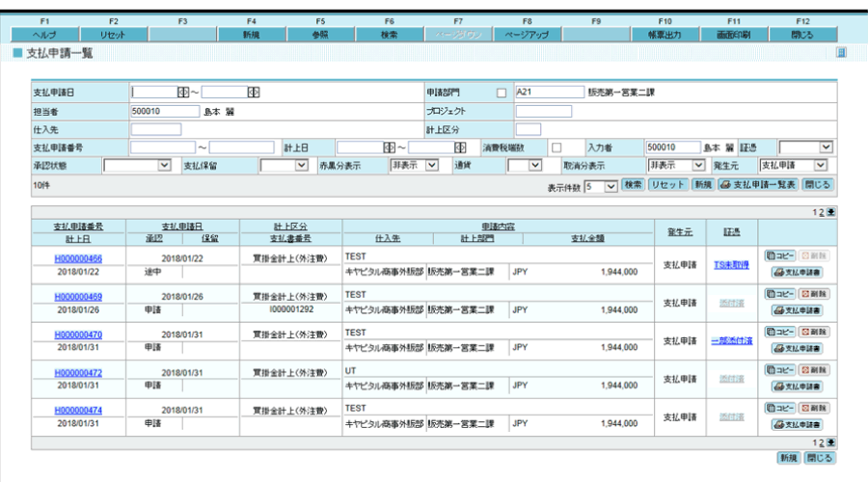Viewport: 868px width, 482px height.
Task: Open the 証憑 filter dropdown
Action: point(805,147)
